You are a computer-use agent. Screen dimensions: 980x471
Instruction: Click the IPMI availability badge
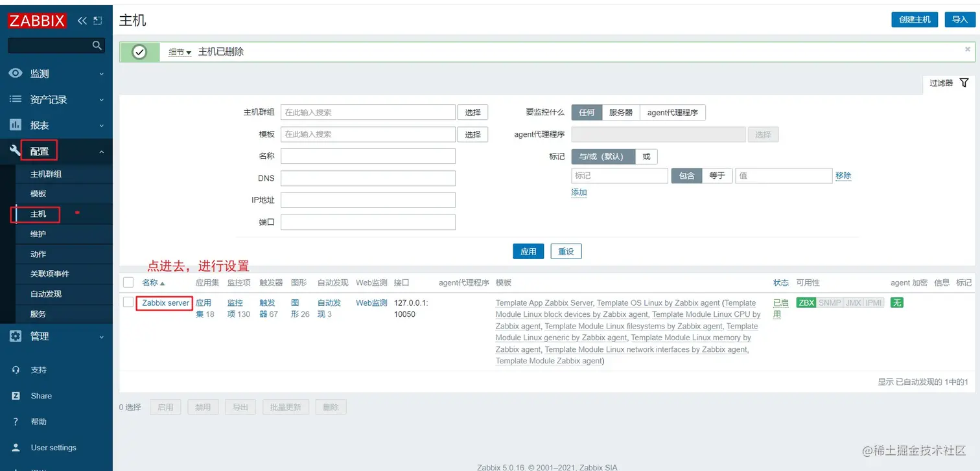874,303
